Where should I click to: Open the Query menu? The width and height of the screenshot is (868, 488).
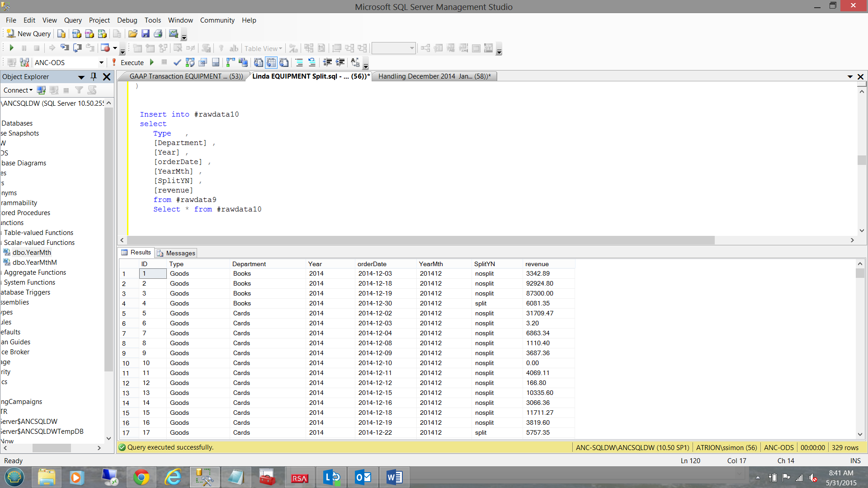click(72, 20)
